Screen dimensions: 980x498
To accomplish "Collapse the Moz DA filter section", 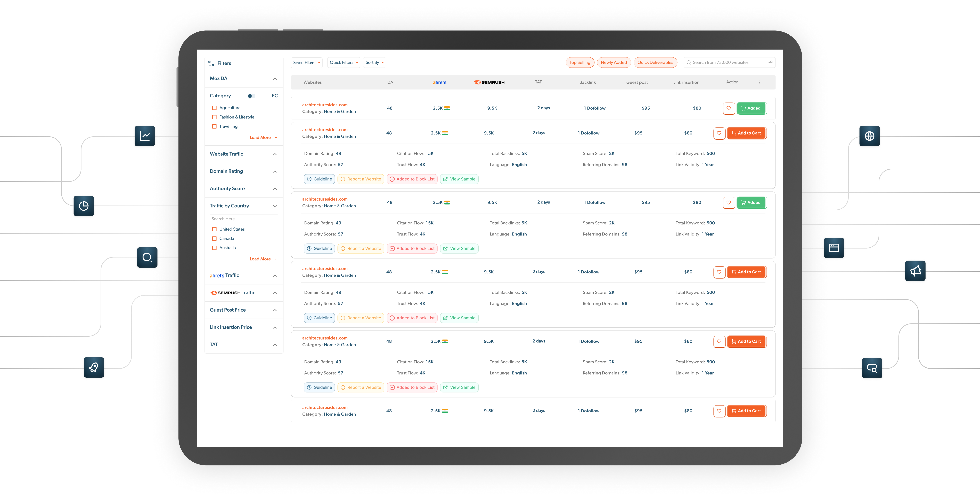I will point(275,79).
